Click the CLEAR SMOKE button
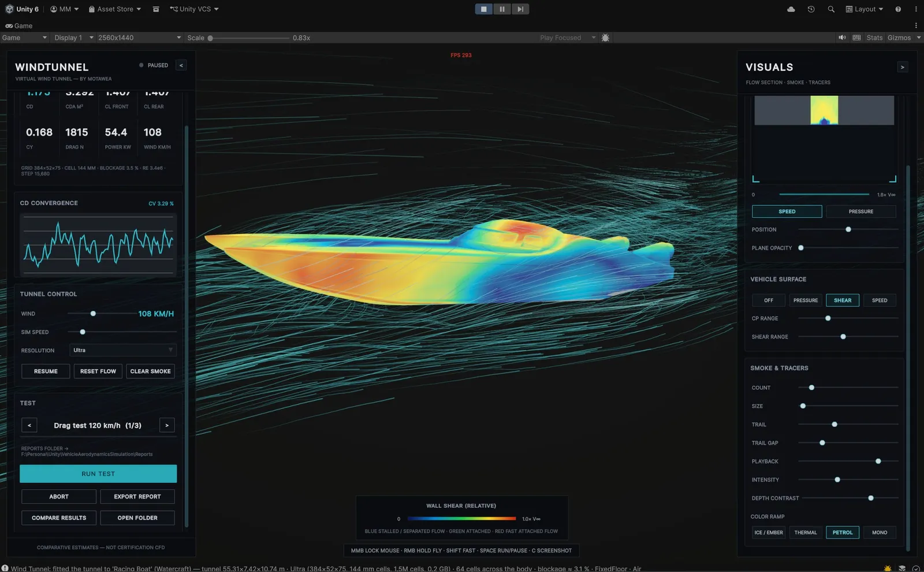 [151, 372]
